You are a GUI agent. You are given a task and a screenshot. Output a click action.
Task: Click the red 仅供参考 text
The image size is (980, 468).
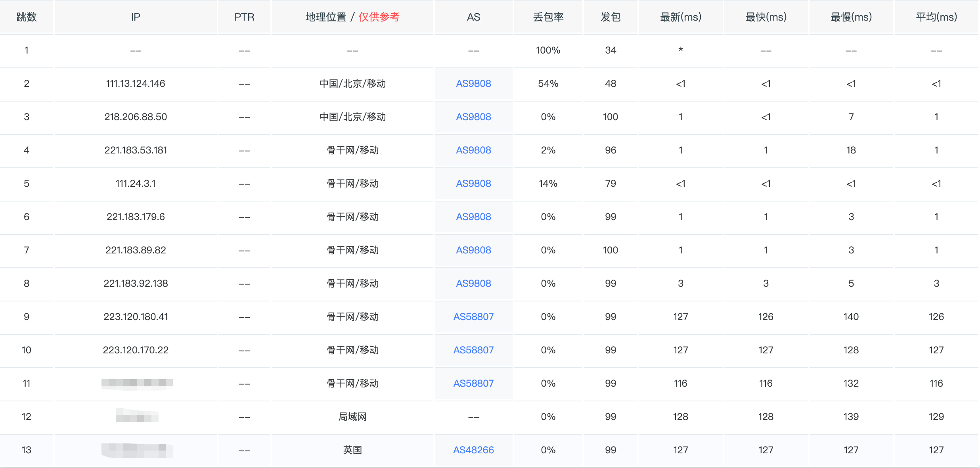click(379, 17)
